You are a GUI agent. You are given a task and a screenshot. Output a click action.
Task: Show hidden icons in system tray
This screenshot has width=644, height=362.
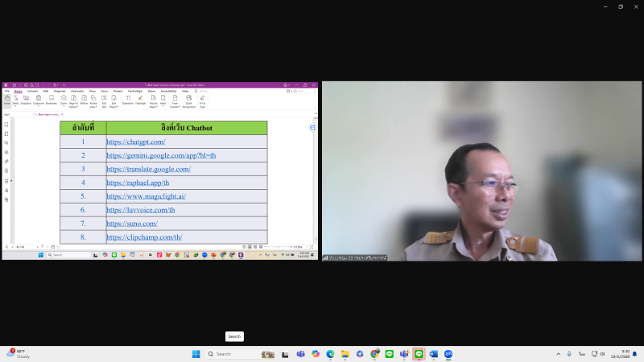(558, 354)
